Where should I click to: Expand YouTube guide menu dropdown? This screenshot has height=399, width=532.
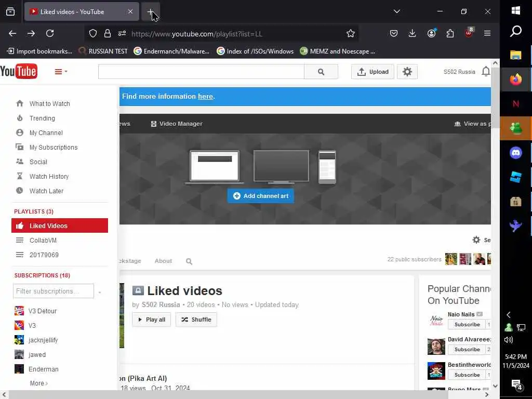61,72
